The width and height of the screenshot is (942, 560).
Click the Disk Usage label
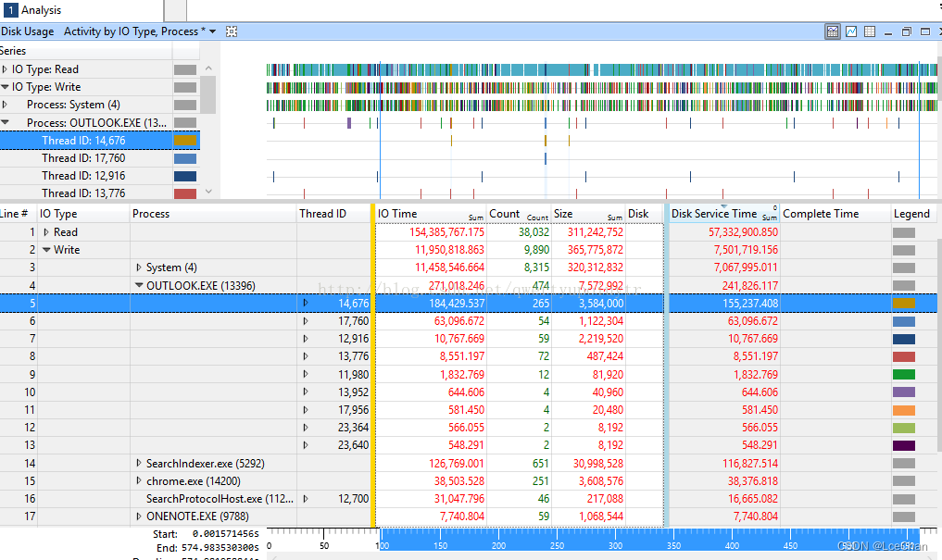28,31
